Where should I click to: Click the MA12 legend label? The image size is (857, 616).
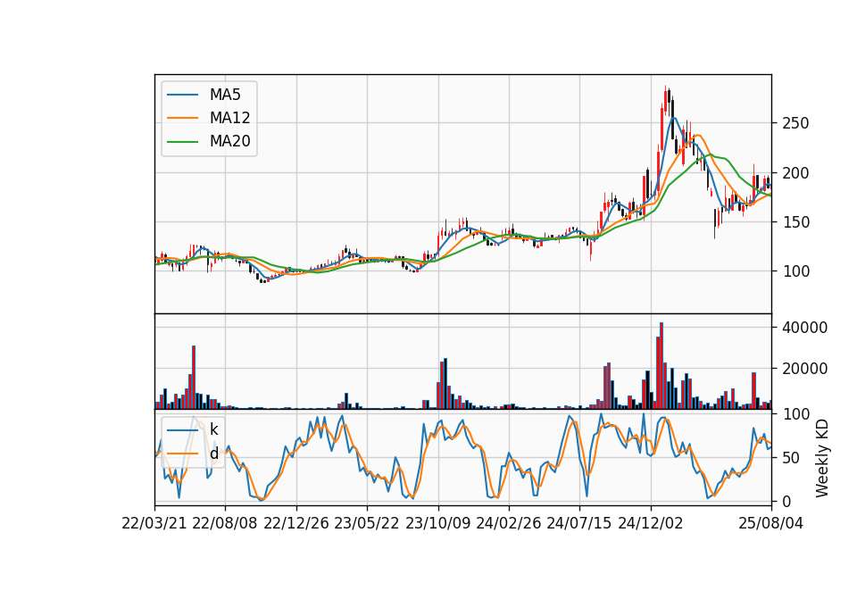coord(229,118)
